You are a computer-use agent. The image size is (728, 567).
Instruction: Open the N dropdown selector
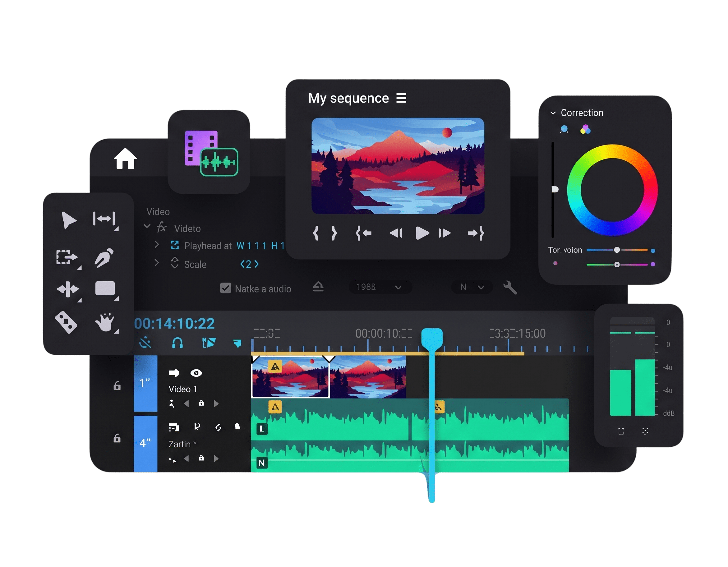(x=472, y=287)
